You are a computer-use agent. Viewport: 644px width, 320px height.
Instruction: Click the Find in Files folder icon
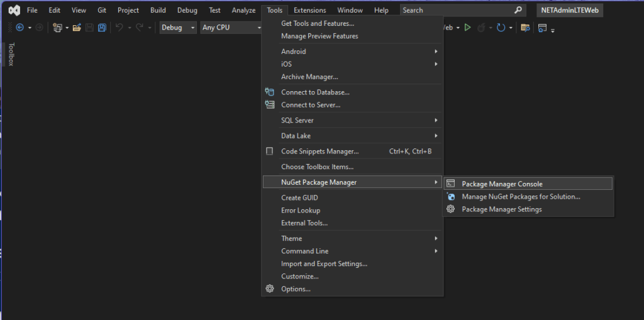tap(525, 28)
